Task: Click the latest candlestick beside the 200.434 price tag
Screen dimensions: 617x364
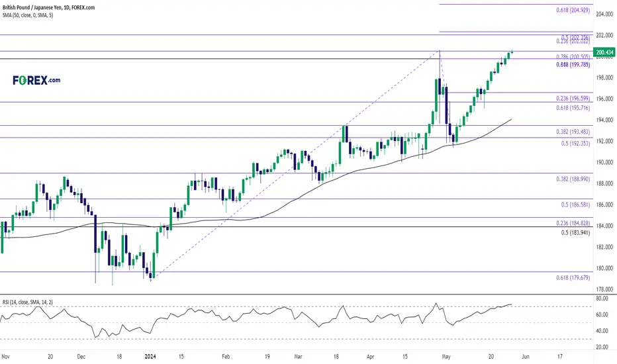Action: tap(512, 52)
